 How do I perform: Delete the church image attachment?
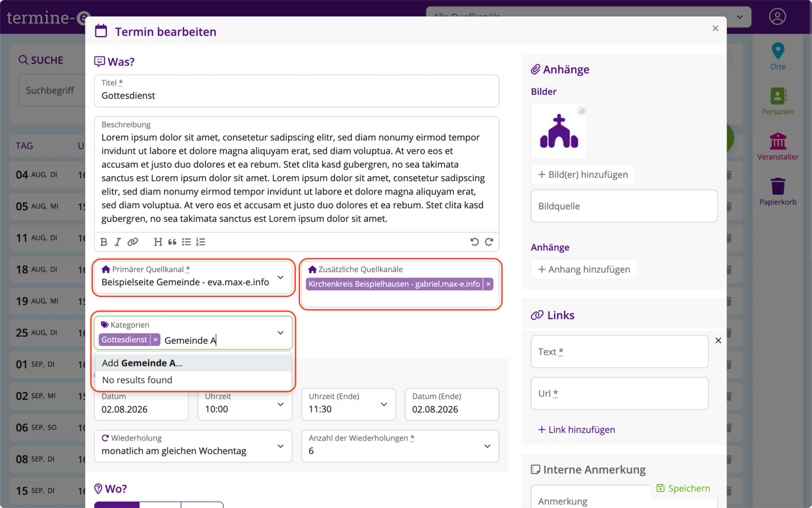(581, 110)
